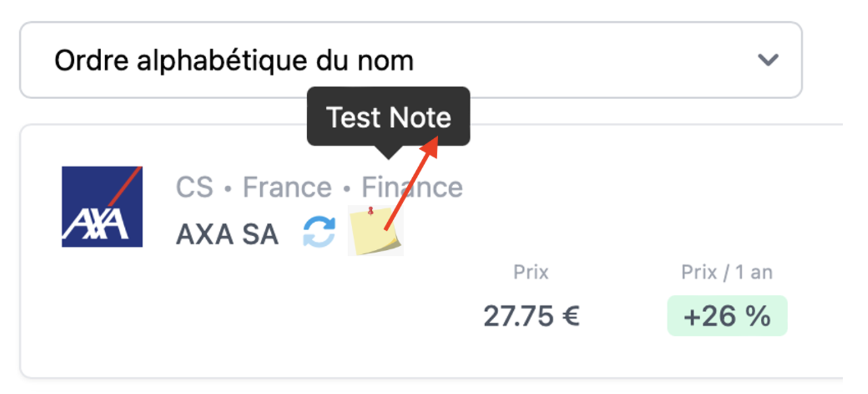Click the Finance sector tag
This screenshot has height=394, width=868.
(x=412, y=187)
